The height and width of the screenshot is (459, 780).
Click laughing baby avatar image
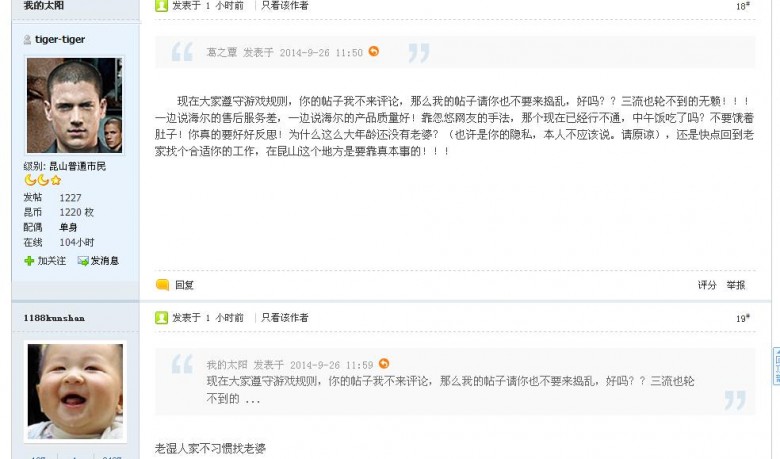(75, 391)
